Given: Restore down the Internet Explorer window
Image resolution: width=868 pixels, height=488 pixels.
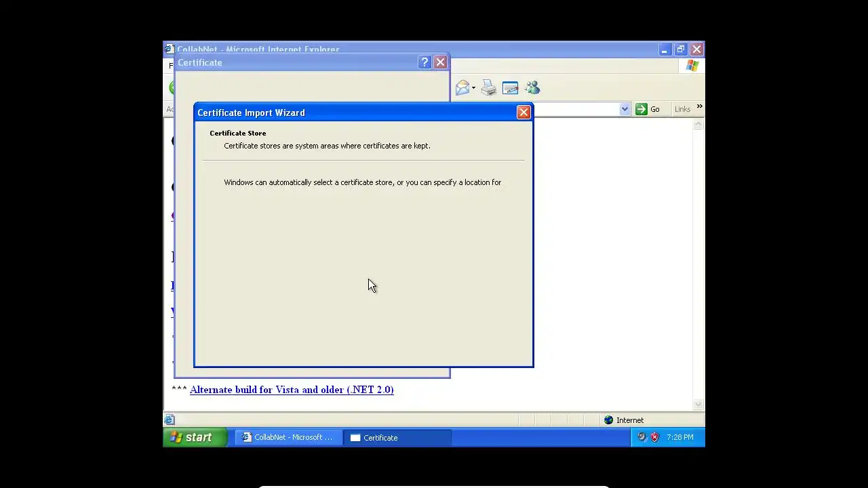Looking at the screenshot, I should 680,49.
